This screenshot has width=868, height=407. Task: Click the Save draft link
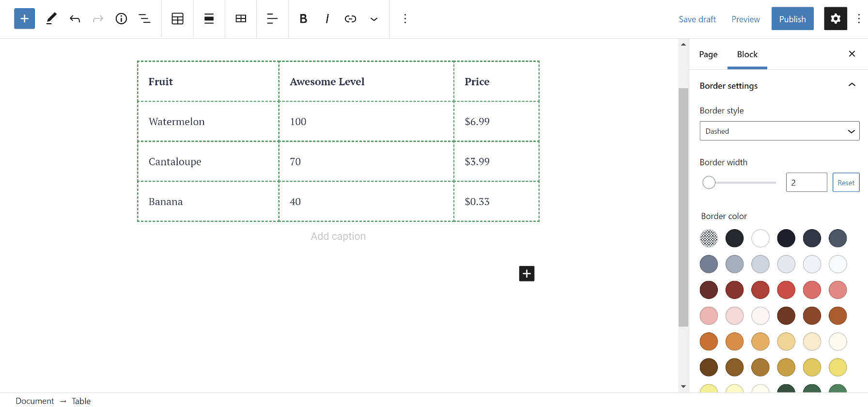pyautogui.click(x=697, y=19)
